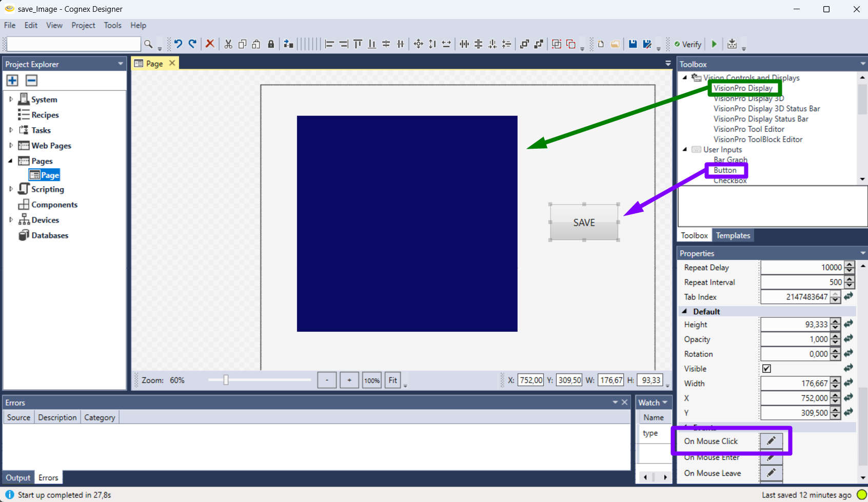
Task: Open the Project menu
Action: point(83,25)
